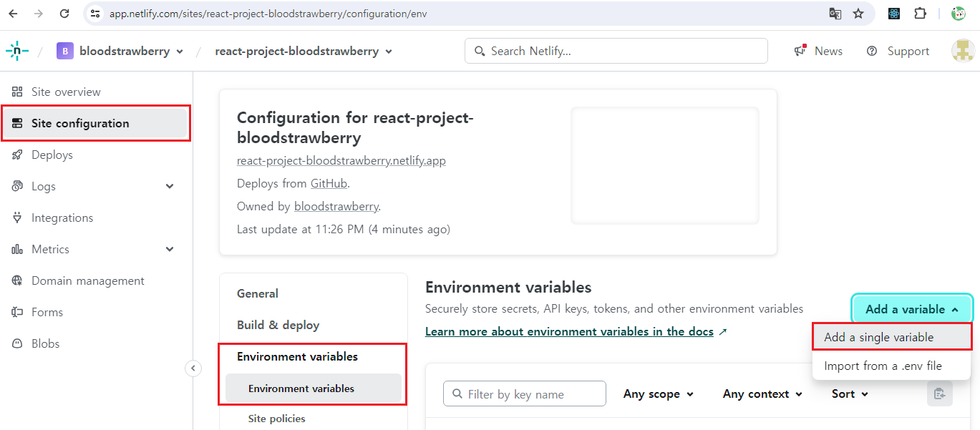Click the Netlify logo
Screen dimensions: 980x430
(x=17, y=51)
